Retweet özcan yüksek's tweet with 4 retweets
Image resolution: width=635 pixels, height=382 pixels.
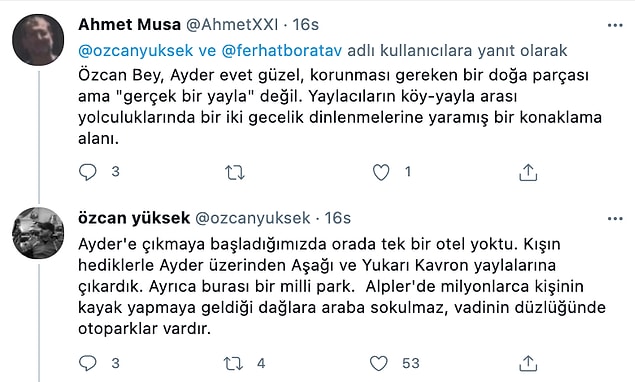(233, 363)
